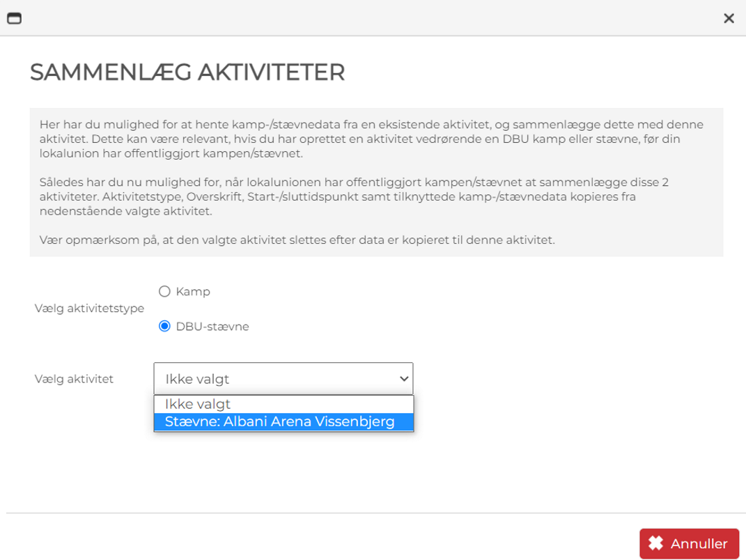Viewport: 746px width, 560px height.
Task: Click the warning line starting Vær opmærksom på
Action: tap(297, 240)
